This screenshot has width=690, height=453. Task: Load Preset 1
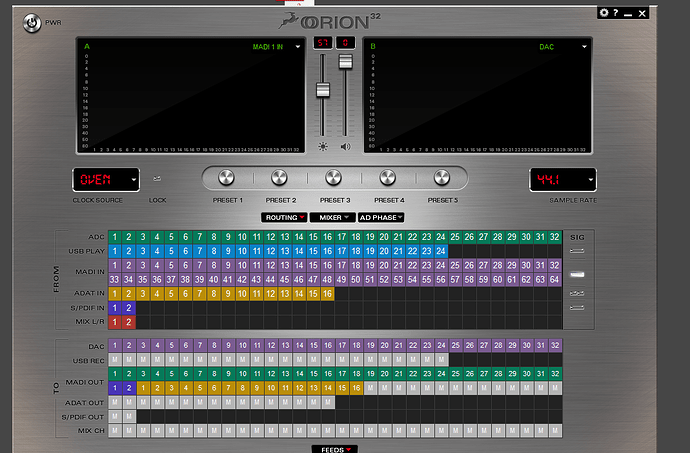coord(226,177)
